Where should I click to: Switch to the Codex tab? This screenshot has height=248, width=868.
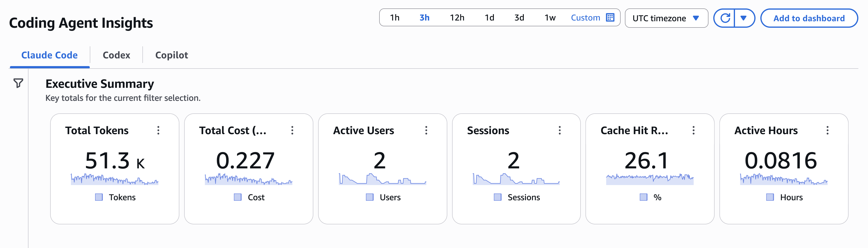[x=116, y=55]
